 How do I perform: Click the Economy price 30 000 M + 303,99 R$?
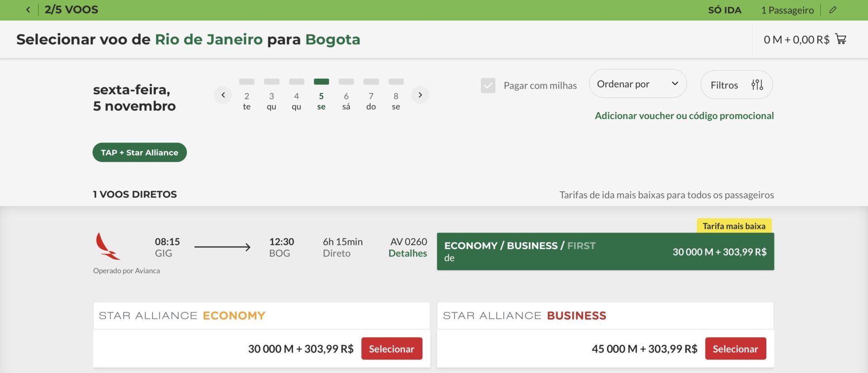click(301, 349)
